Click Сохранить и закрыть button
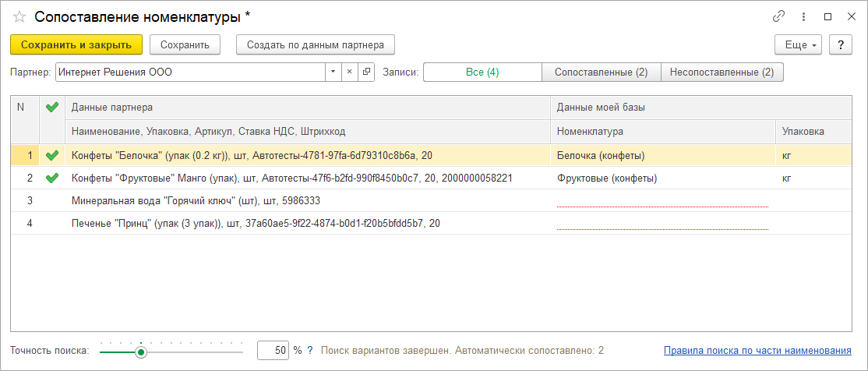868x371 pixels. click(x=76, y=45)
